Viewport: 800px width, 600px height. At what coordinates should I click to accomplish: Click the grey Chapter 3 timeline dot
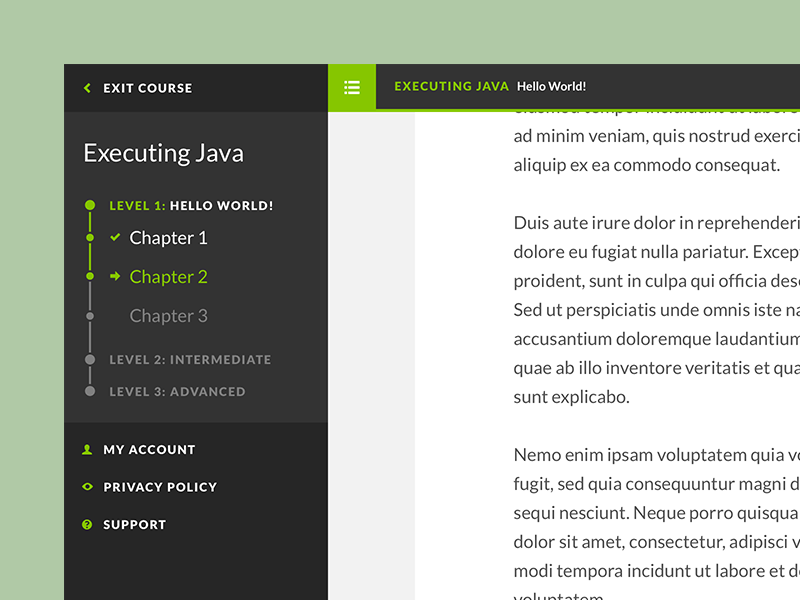[90, 316]
